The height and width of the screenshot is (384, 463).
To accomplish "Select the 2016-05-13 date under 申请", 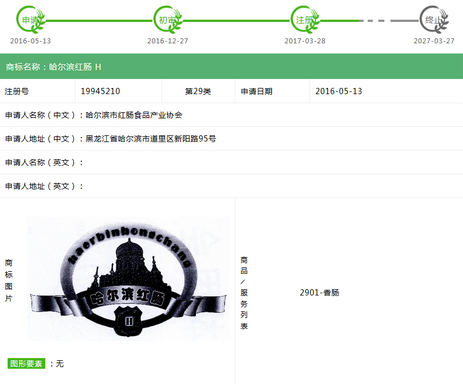I will 30,41.
